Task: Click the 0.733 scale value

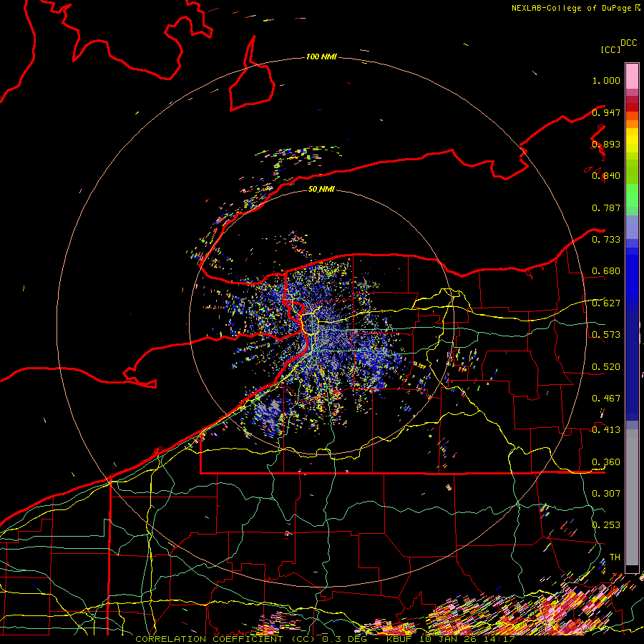Action: pyautogui.click(x=606, y=240)
